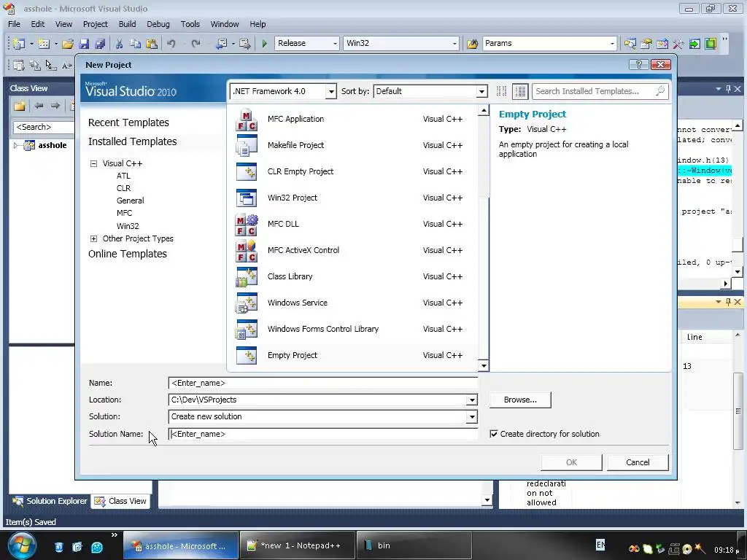Click the OK button
The height and width of the screenshot is (560, 747).
tap(571, 462)
